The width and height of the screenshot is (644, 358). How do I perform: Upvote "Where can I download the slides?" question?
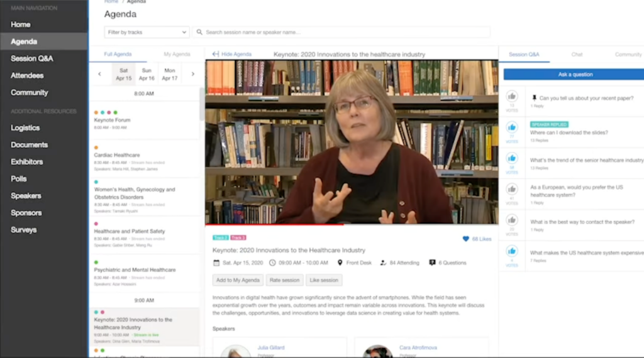[x=512, y=127]
